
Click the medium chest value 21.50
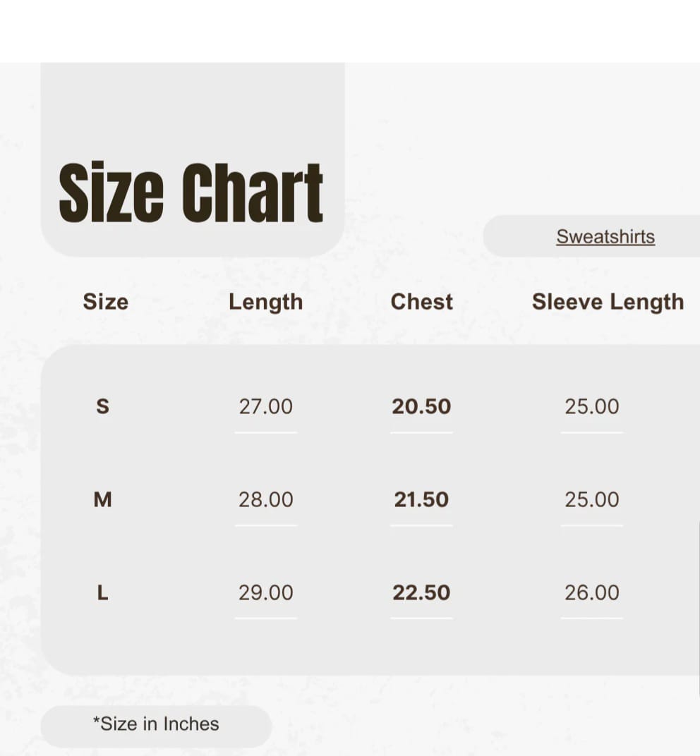coord(421,500)
